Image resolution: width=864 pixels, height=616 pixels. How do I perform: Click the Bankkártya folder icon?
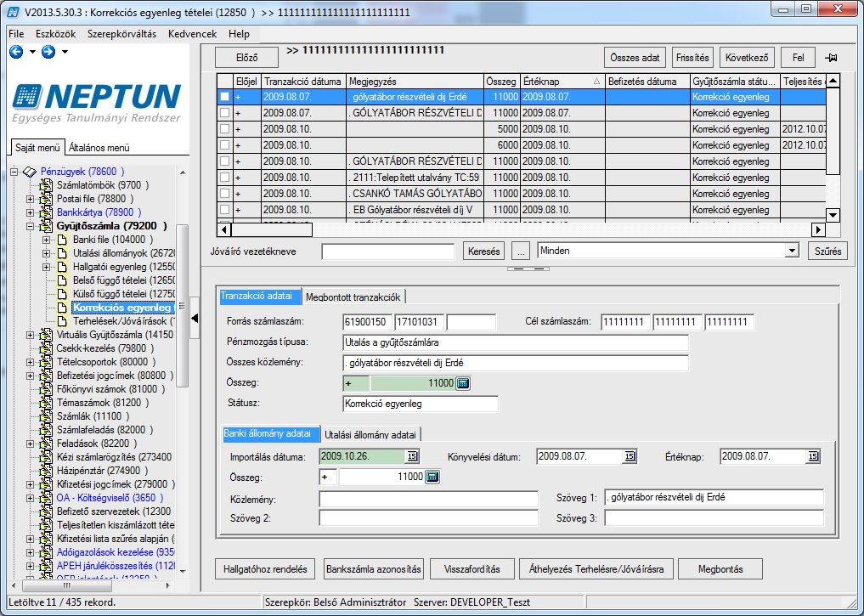coord(46,212)
